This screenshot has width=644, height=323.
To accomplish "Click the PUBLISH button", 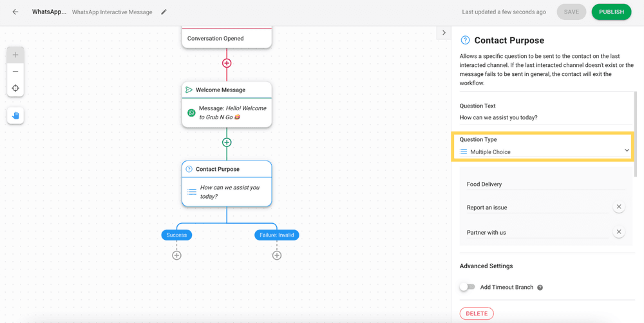I will click(x=611, y=12).
